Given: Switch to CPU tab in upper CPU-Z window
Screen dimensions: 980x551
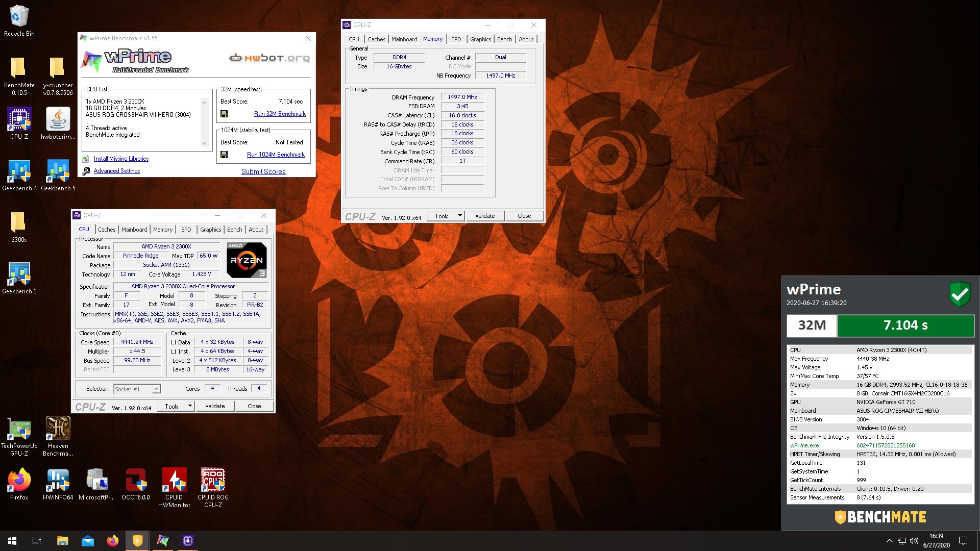Looking at the screenshot, I should tap(354, 39).
